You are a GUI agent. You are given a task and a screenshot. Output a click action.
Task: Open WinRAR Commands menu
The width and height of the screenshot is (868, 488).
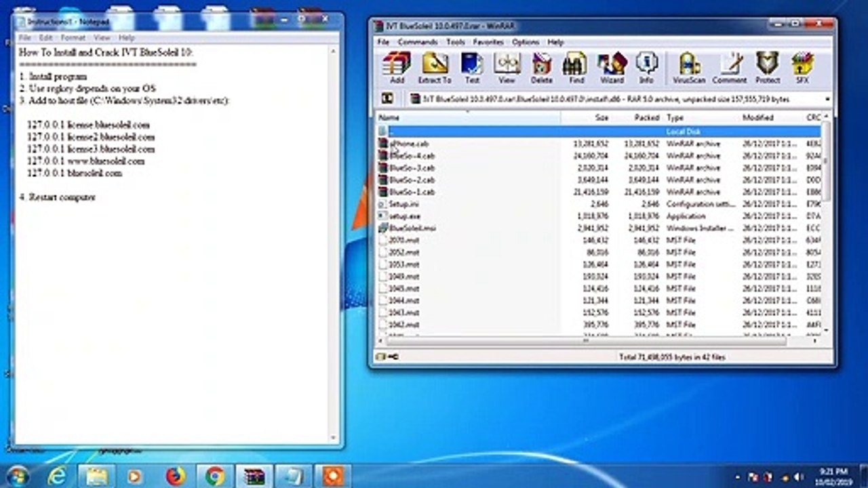(x=417, y=42)
